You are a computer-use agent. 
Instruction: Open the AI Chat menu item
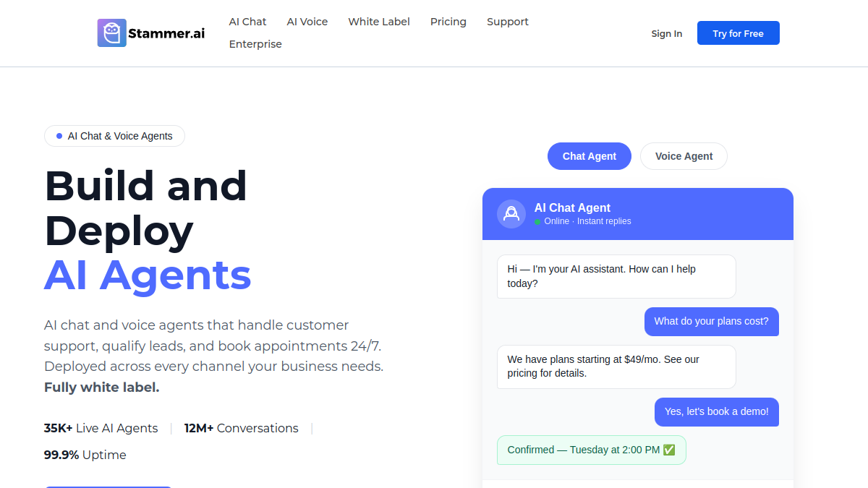(x=247, y=22)
